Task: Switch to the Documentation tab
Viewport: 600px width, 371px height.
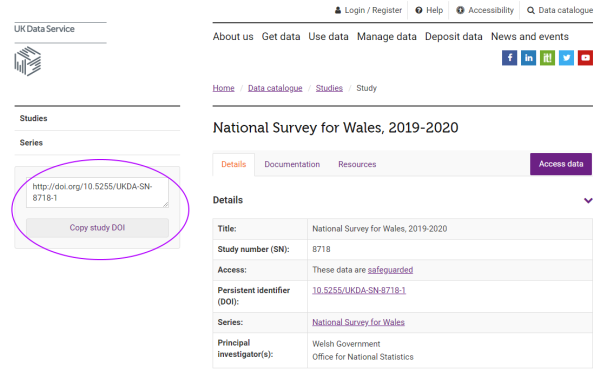Action: click(x=292, y=164)
